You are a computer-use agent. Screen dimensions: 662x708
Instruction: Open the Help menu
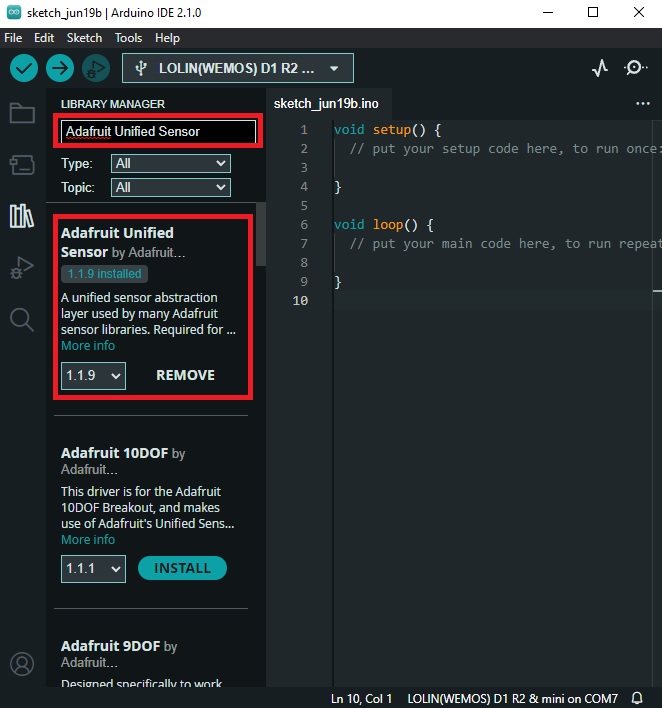point(167,38)
